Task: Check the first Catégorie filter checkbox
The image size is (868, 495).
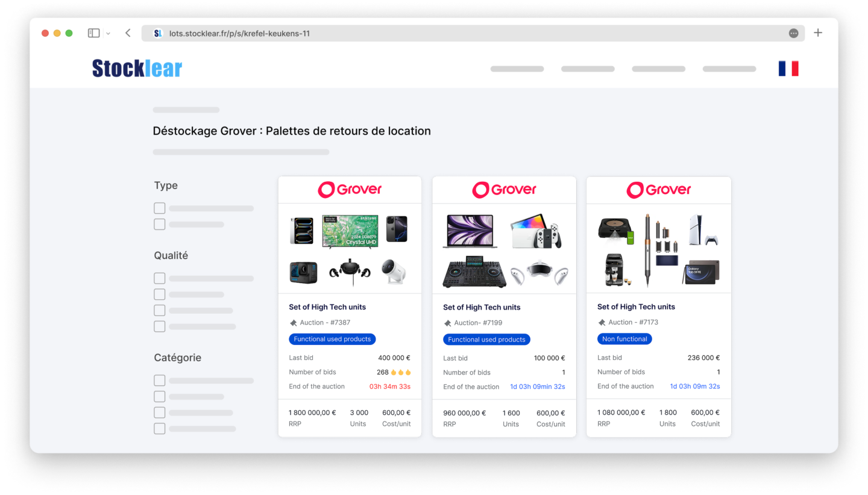Action: pos(159,381)
